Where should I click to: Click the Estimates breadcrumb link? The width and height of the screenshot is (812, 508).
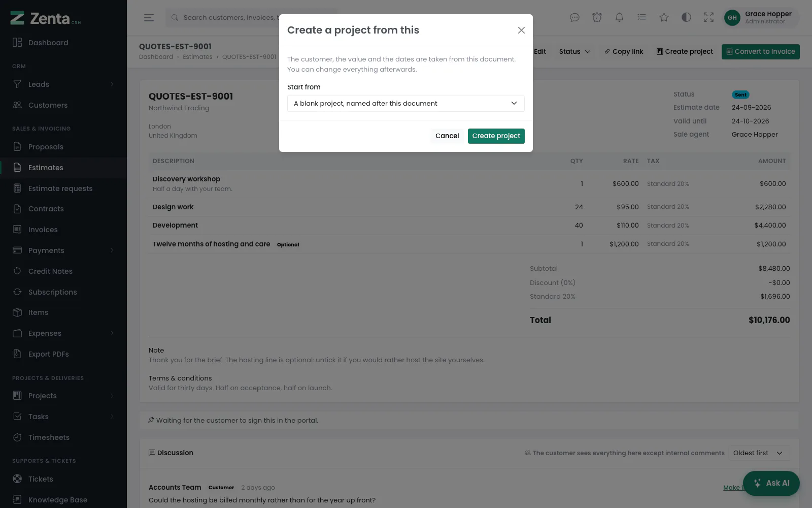tap(197, 57)
